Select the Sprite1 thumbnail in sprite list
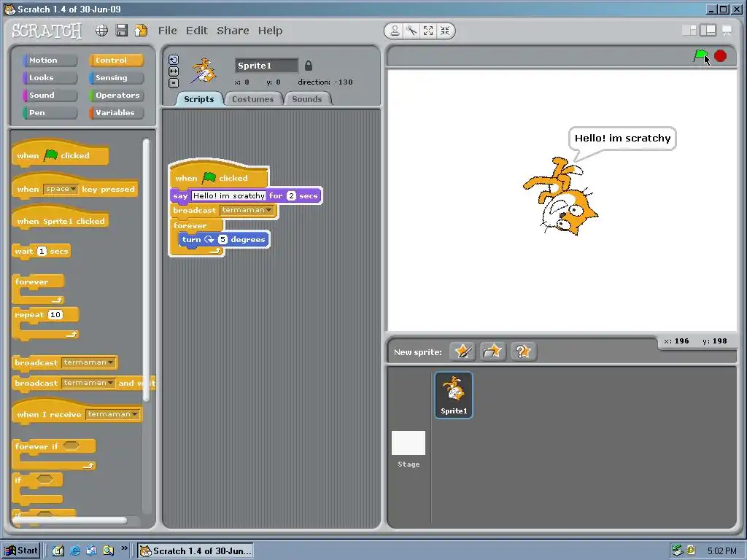 tap(454, 395)
